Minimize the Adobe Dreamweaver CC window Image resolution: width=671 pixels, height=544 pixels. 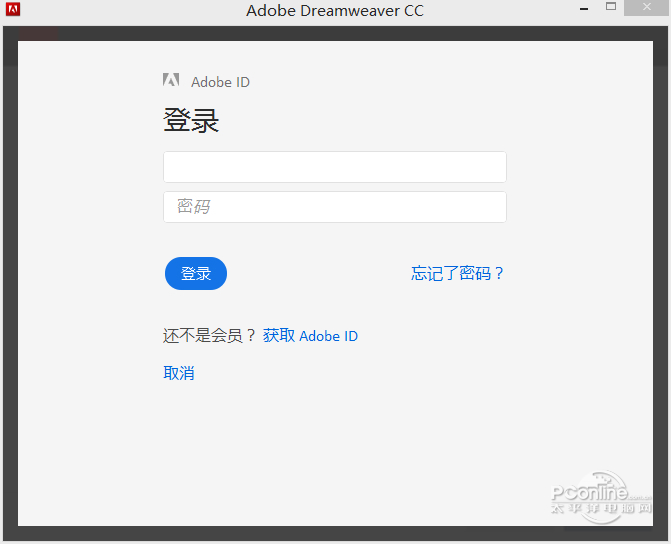pos(584,9)
